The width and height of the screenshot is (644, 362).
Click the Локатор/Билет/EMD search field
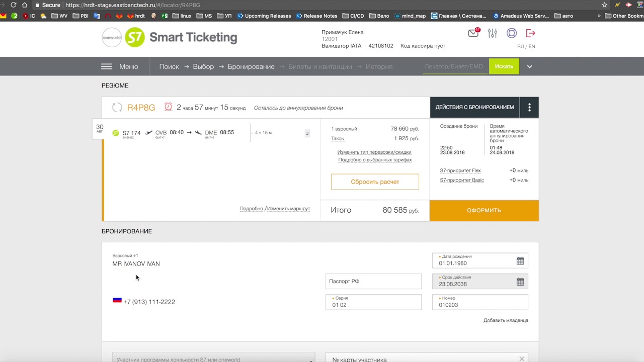point(455,66)
